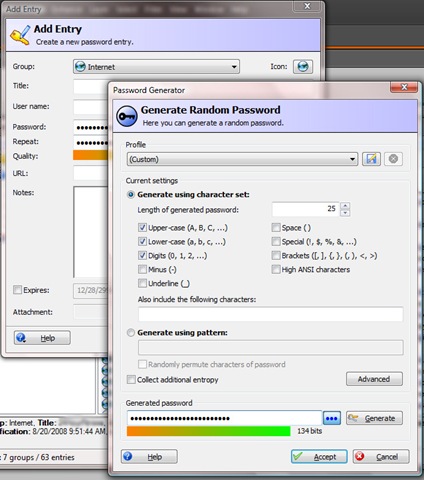The height and width of the screenshot is (480, 424).
Task: Click the delete profile icon beside the Profile dropdown
Action: pos(393,159)
